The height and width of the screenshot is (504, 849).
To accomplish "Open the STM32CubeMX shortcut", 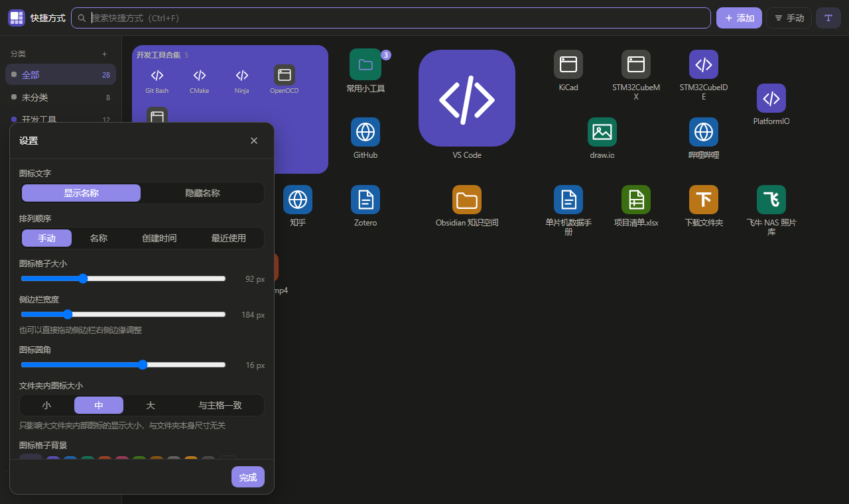I will click(636, 74).
